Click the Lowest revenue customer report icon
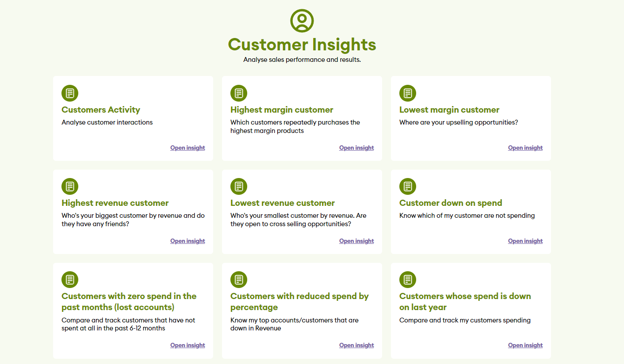Viewport: 624px width, 364px height. pos(239,186)
